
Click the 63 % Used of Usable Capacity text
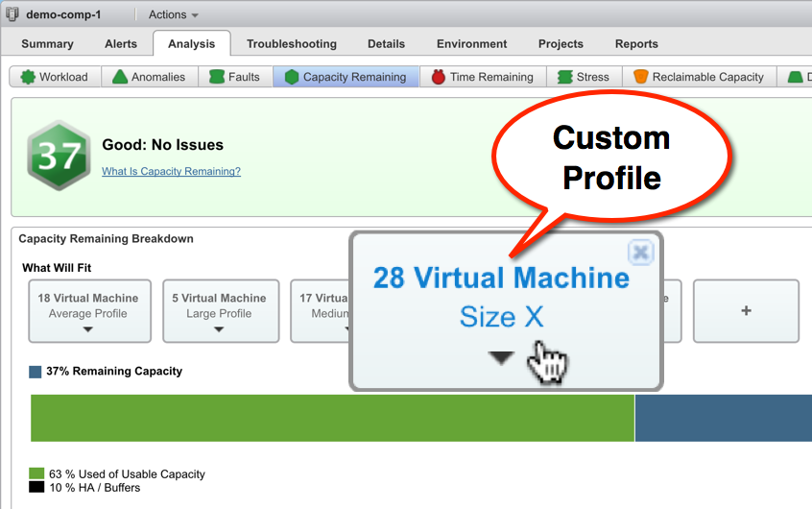[127, 473]
